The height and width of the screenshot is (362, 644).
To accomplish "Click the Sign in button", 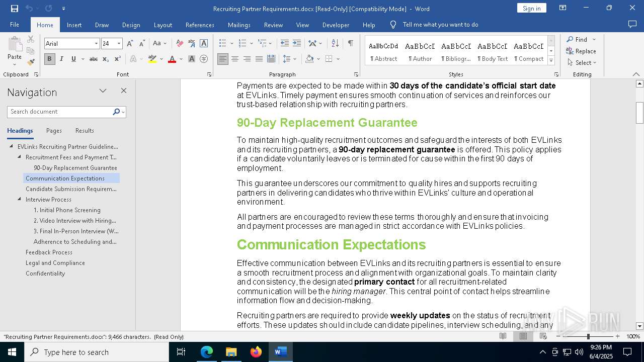I will coord(532,8).
